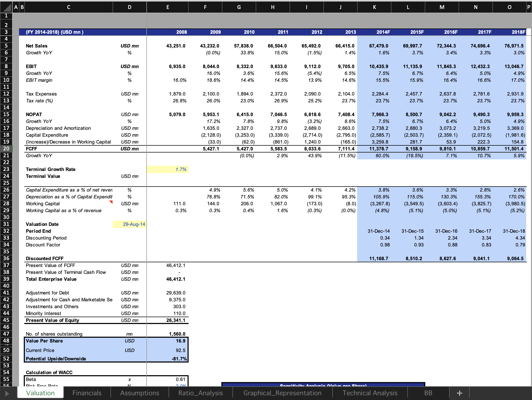Select the BB sheet tab

pos(428,393)
